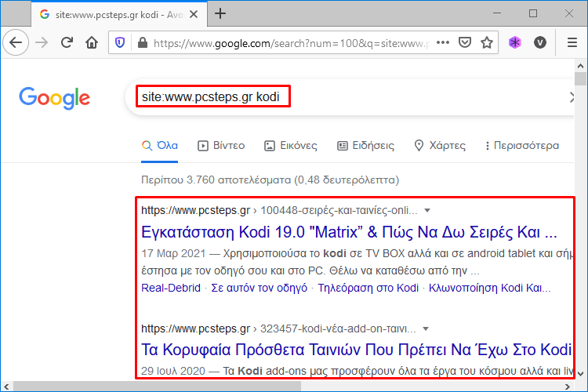Switch to the Βίντεο tab
The height and width of the screenshot is (392, 588).
(221, 146)
